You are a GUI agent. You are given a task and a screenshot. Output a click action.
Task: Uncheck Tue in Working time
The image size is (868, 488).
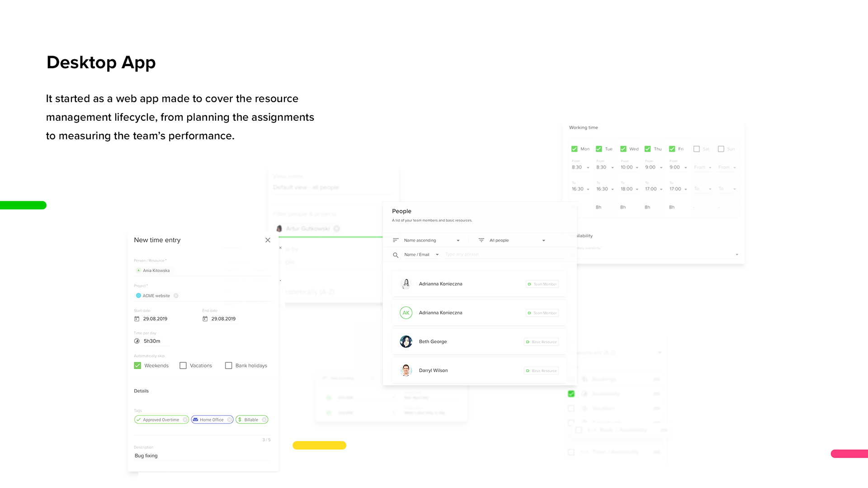coord(599,149)
